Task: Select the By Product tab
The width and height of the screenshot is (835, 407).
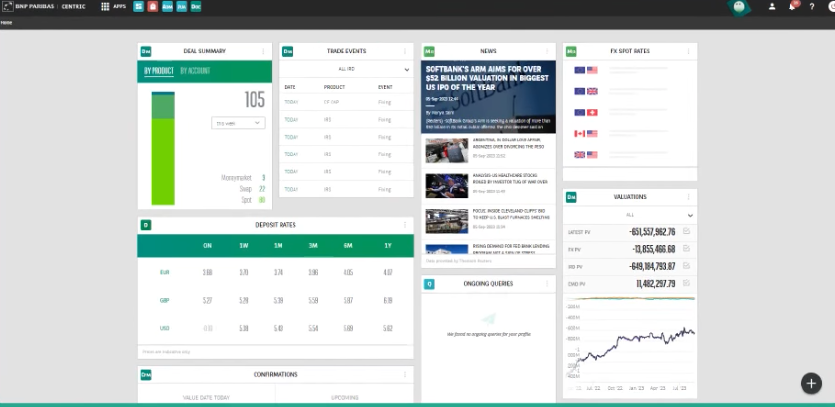Action: tap(158, 71)
